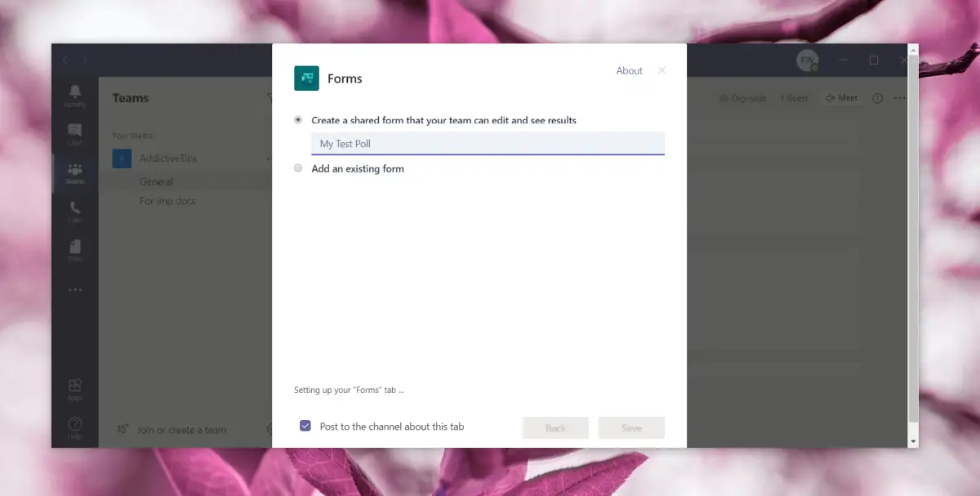Click the 1 Guest label
The height and width of the screenshot is (496, 980).
coord(794,98)
